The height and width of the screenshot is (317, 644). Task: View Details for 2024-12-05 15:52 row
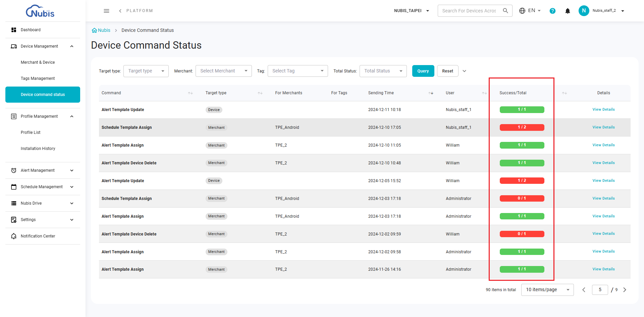click(603, 181)
